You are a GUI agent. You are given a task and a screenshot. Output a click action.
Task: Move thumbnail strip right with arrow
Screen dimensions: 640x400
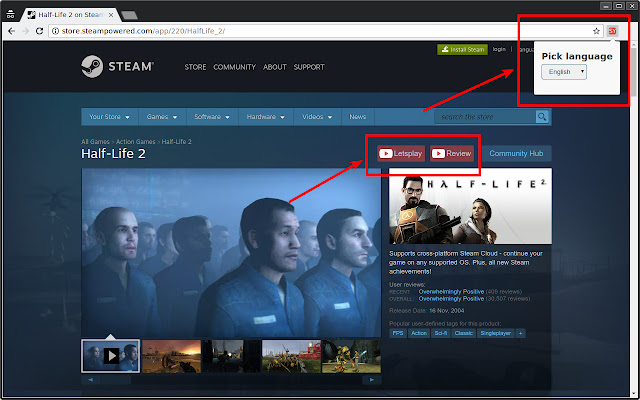372,380
